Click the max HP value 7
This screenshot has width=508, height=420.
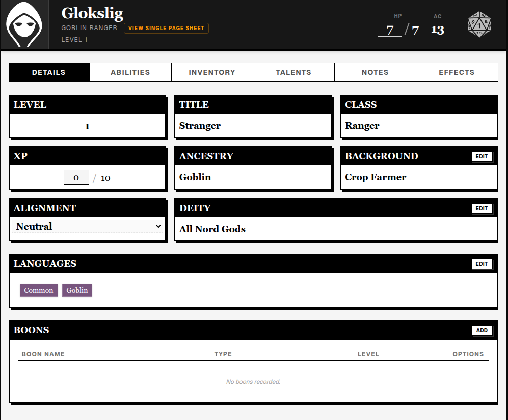coord(415,31)
